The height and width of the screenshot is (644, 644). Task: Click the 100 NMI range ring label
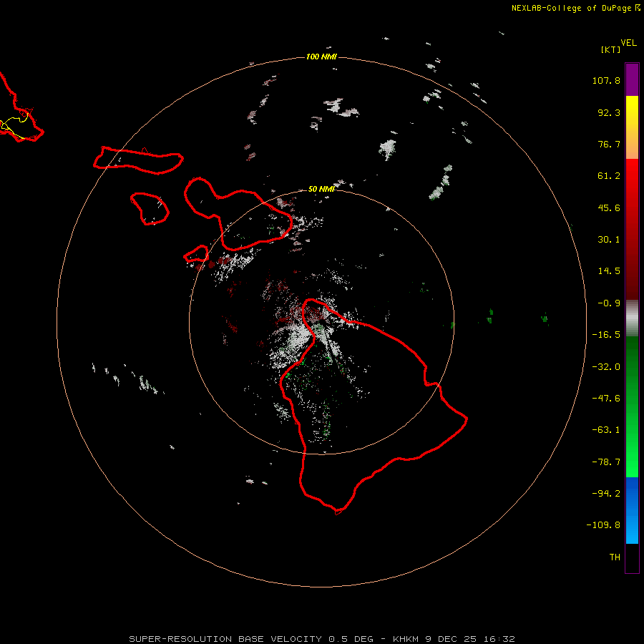(321, 57)
